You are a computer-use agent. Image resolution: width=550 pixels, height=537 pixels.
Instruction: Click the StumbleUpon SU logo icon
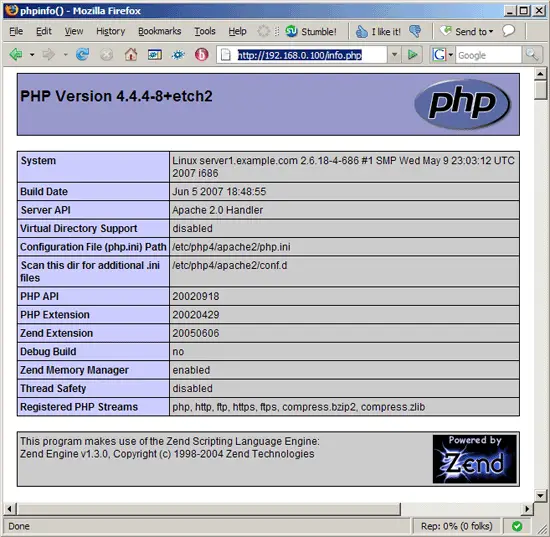click(x=291, y=32)
